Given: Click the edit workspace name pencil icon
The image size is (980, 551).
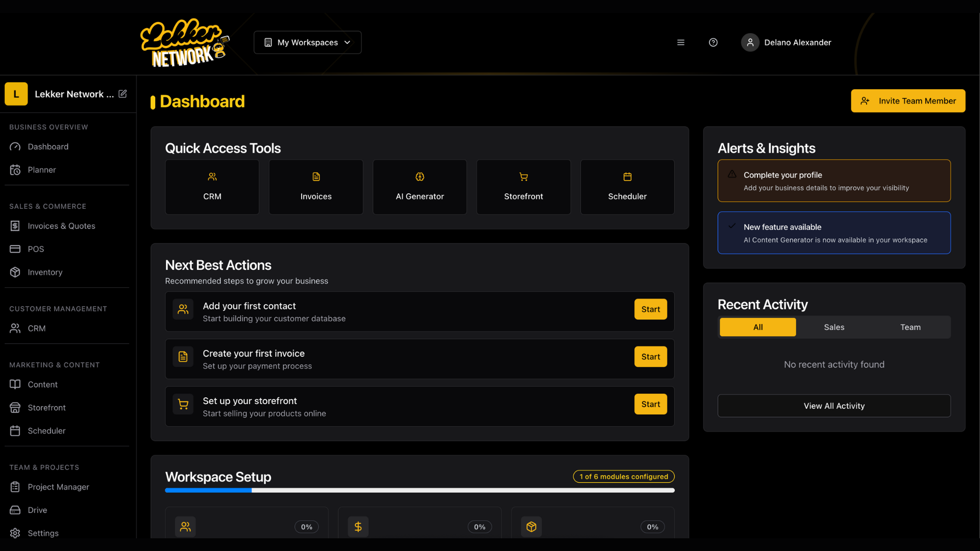Looking at the screenshot, I should coord(122,94).
